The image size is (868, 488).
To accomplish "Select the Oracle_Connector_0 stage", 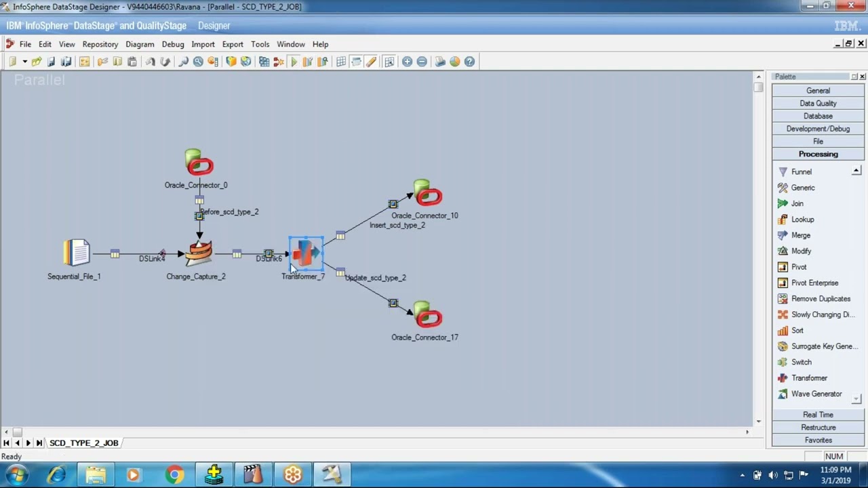I will (x=199, y=163).
